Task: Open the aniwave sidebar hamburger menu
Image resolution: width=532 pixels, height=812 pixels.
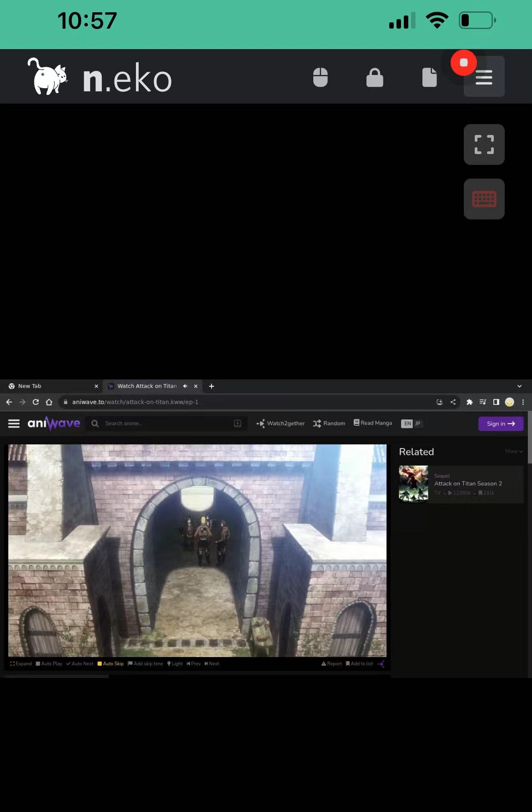Action: [x=14, y=423]
